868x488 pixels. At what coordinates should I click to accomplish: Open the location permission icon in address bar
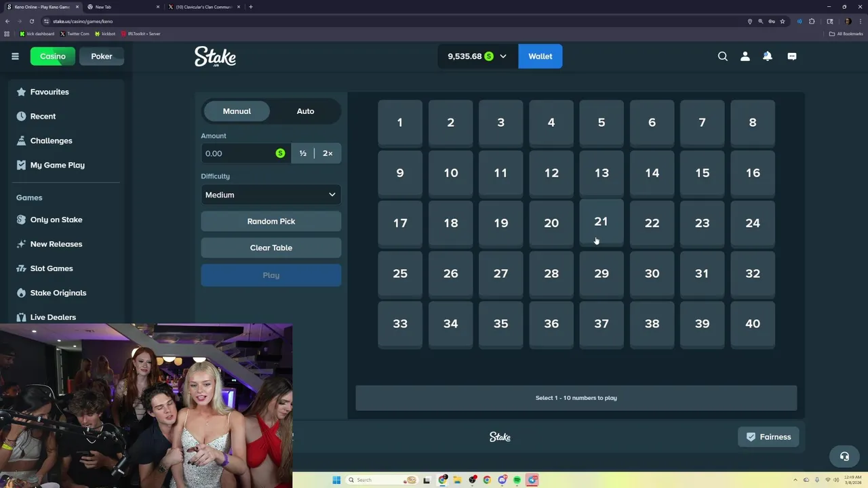tap(750, 21)
